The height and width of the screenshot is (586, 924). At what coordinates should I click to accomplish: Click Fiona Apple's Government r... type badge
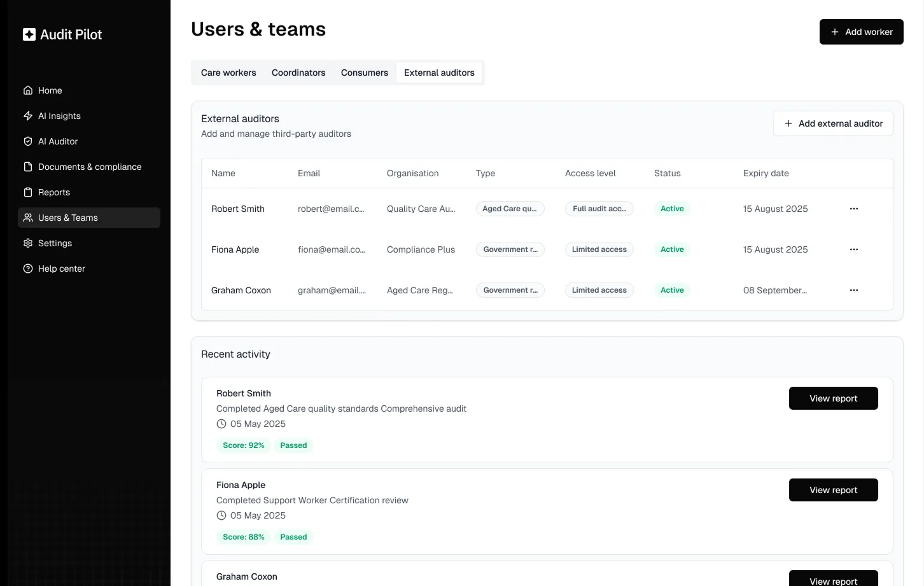(510, 249)
